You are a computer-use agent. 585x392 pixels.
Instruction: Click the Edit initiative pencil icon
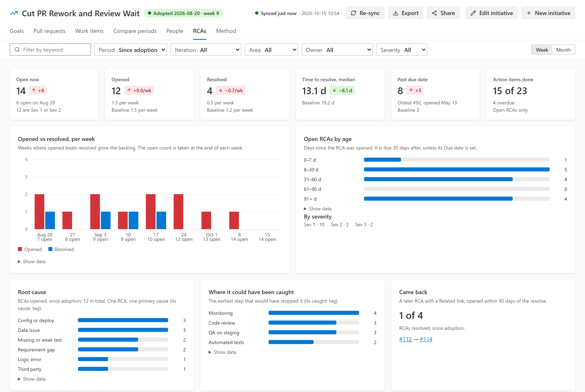[473, 13]
